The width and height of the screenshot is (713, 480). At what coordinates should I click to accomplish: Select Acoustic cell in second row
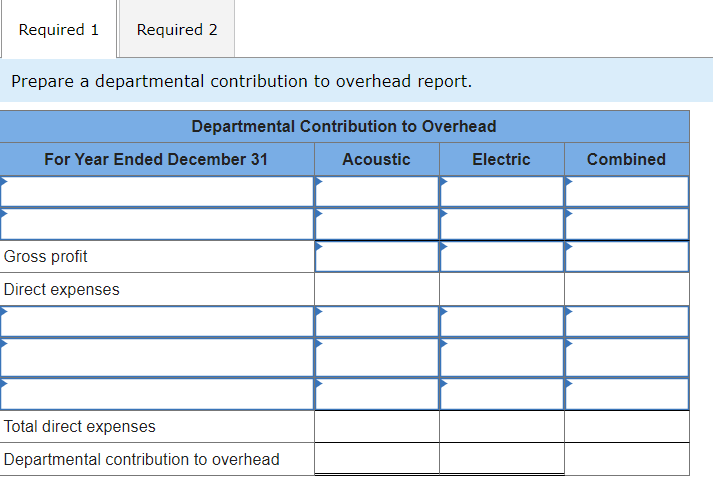(376, 223)
